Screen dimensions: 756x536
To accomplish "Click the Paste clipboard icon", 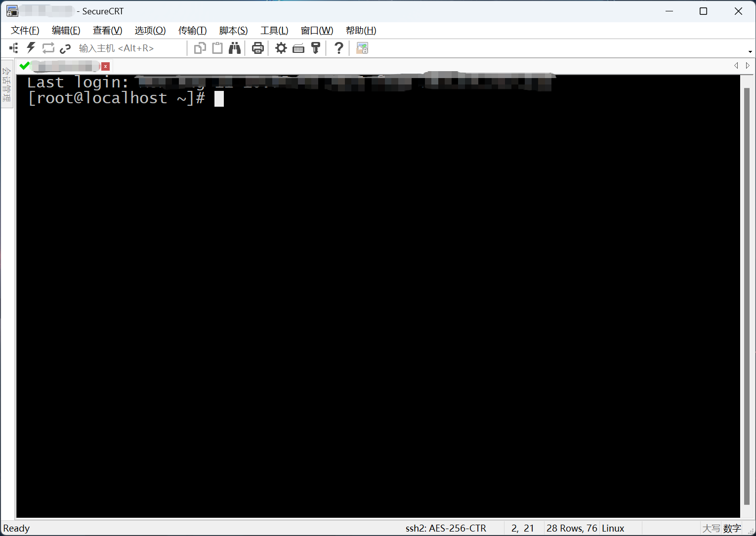I will tap(217, 48).
